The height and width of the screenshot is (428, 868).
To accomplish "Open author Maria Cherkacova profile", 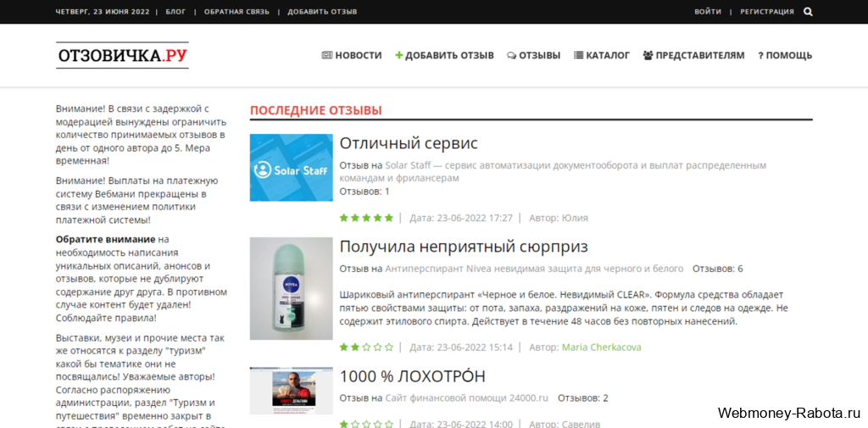I will coord(602,347).
